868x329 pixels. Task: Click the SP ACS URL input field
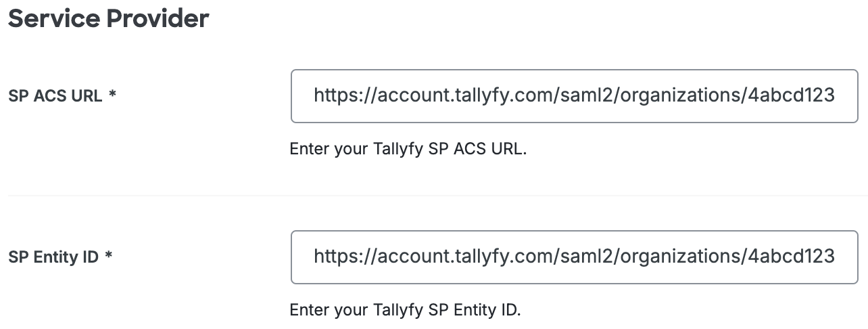click(574, 95)
